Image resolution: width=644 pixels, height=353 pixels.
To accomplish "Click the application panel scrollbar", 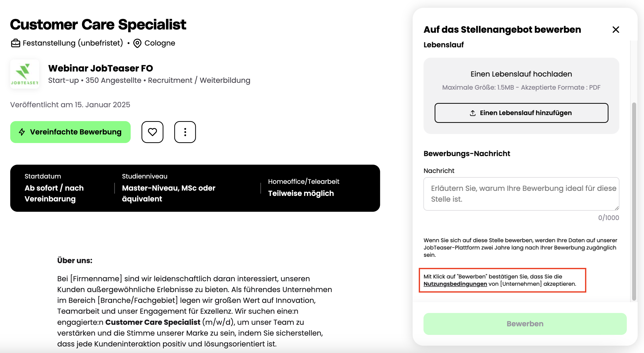I will [634, 201].
